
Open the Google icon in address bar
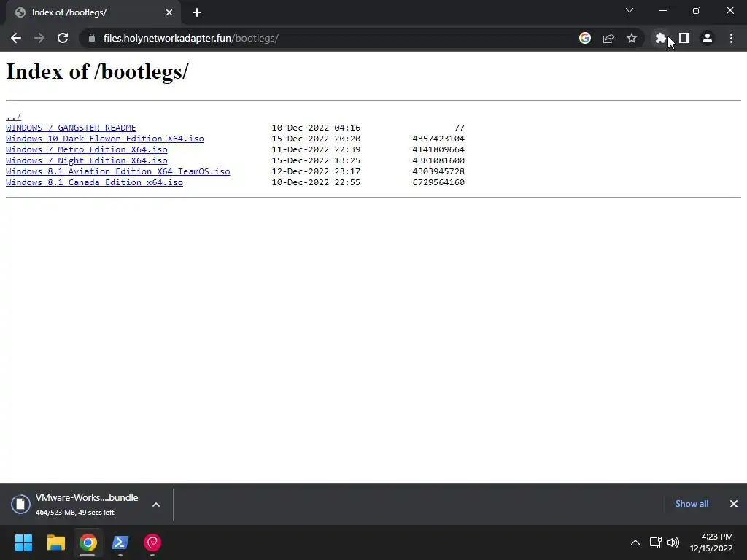click(585, 38)
